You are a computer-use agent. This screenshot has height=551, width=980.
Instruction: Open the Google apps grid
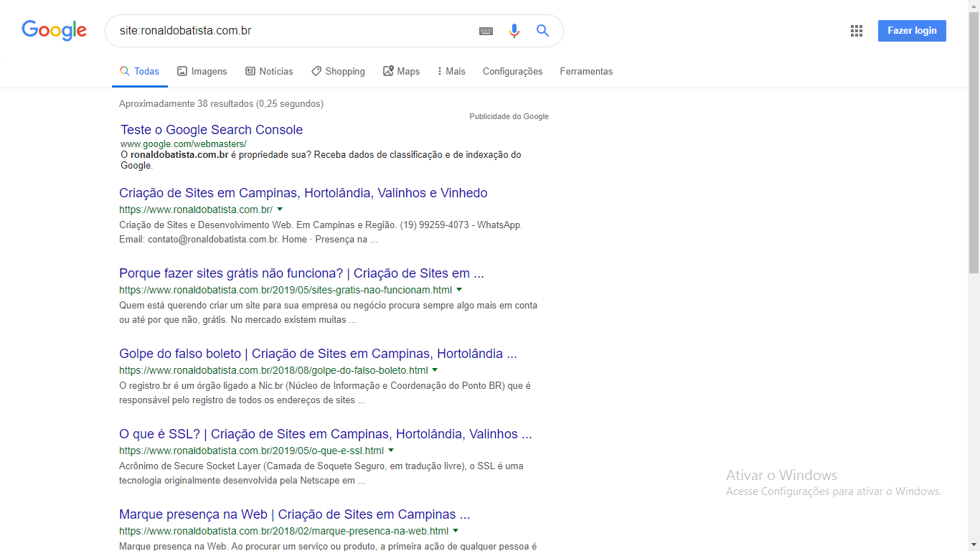856,31
